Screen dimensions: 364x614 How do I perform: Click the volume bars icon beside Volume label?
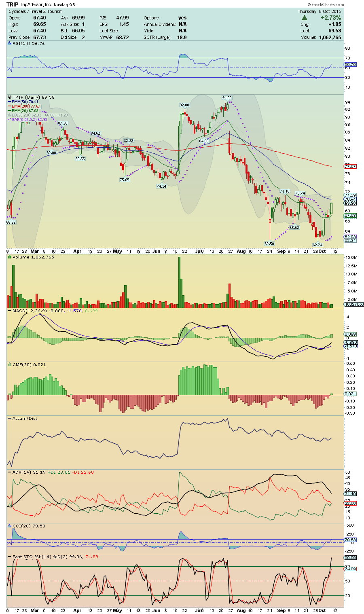point(10,257)
